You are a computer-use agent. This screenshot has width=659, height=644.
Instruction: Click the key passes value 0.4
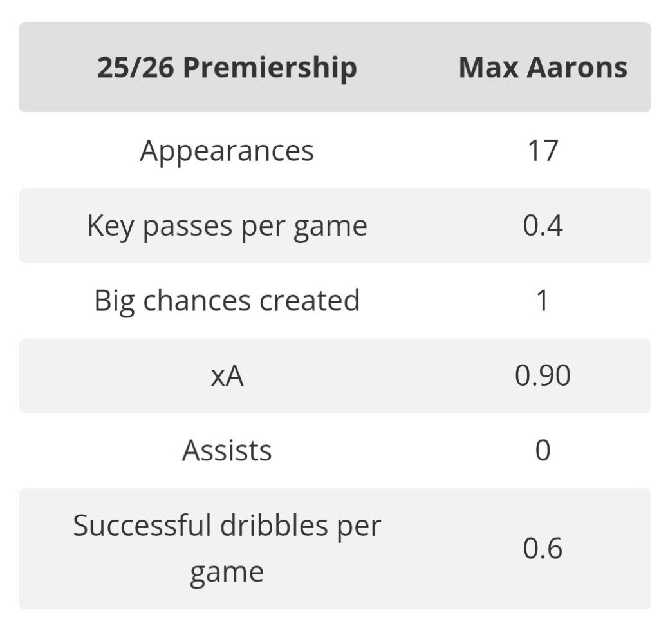(543, 226)
